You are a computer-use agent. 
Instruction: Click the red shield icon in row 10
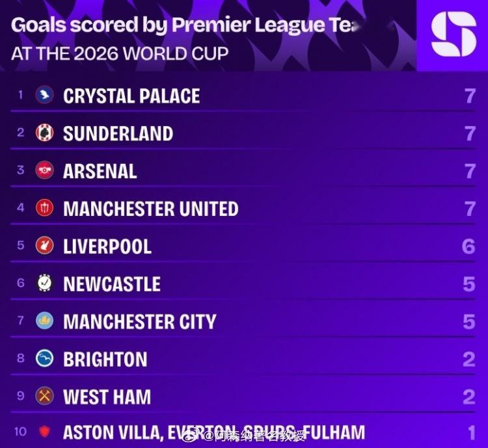[44, 432]
